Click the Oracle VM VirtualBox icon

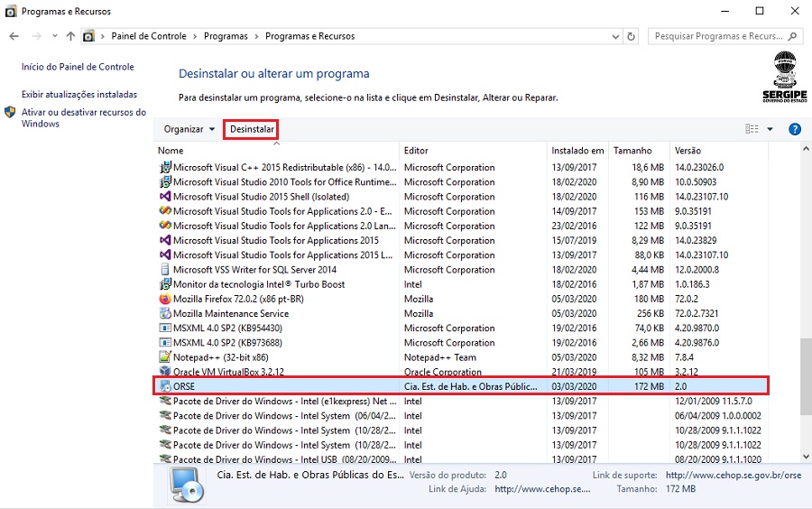tap(165, 372)
